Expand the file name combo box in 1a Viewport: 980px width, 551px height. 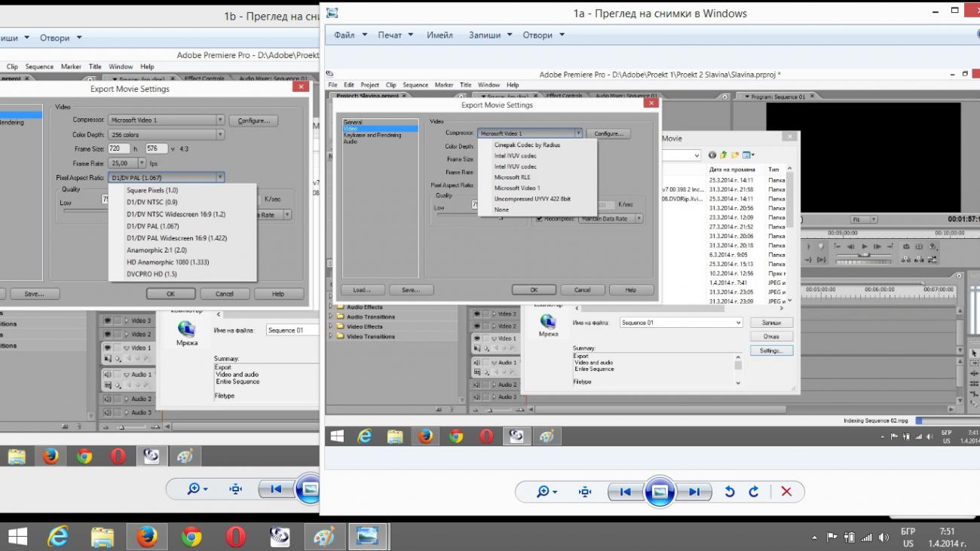click(738, 323)
